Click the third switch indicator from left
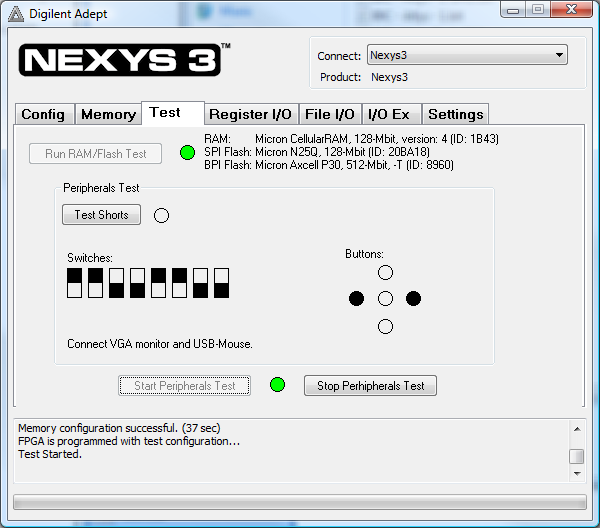600x528 pixels. 116,283
